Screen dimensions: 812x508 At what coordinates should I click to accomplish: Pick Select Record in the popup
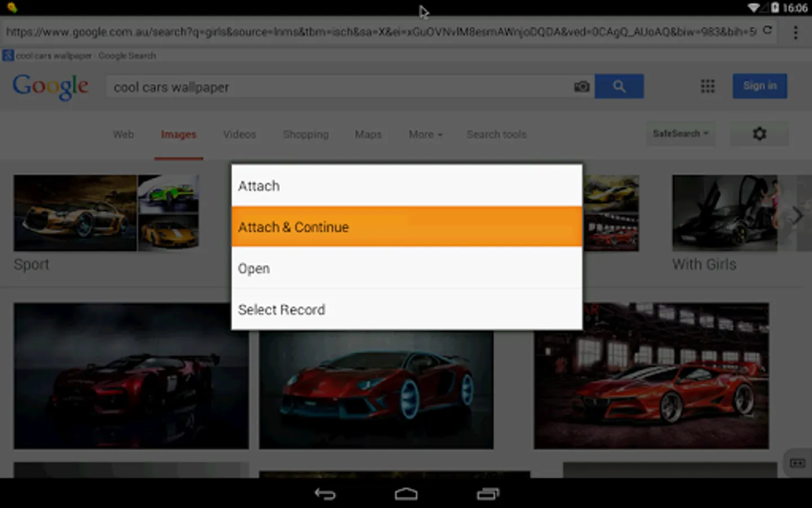coord(407,309)
